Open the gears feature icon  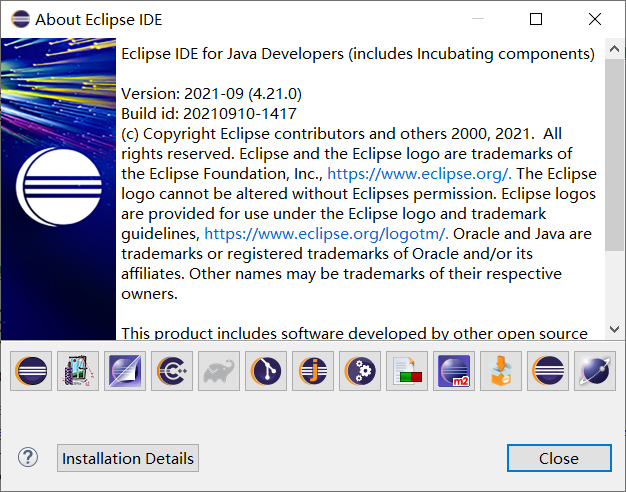point(360,371)
